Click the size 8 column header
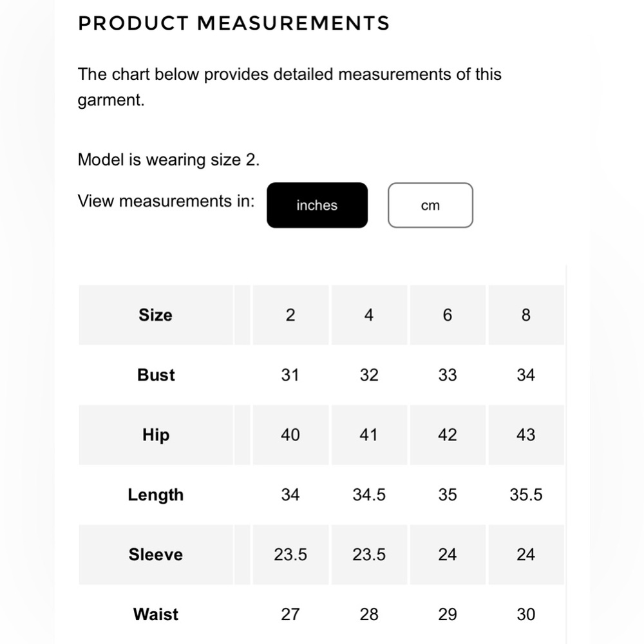Viewport: 644px width, 644px height. tap(526, 315)
